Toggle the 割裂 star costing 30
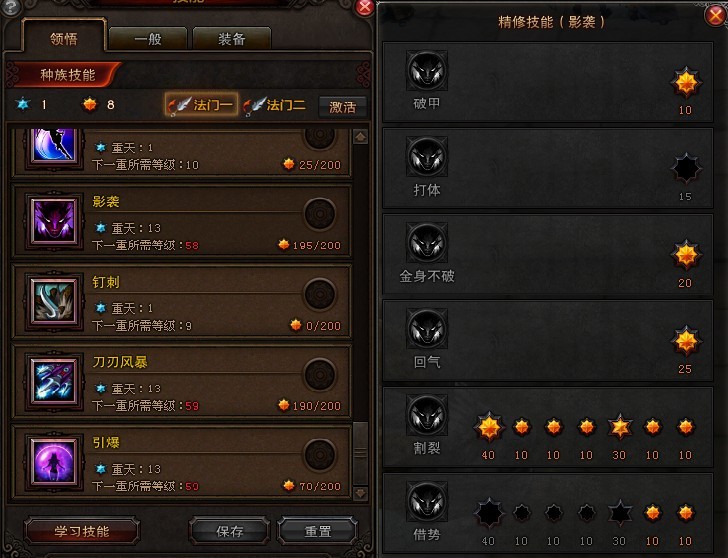 tap(619, 427)
